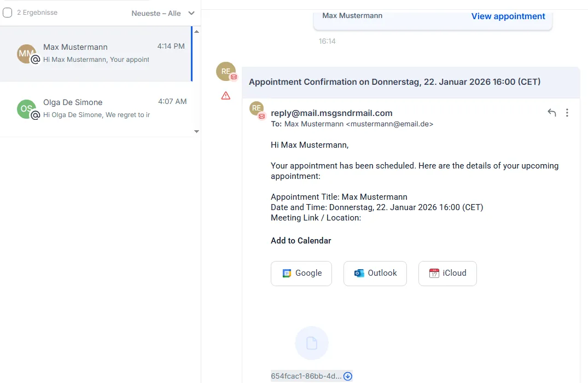This screenshot has height=383, width=588.
Task: Click the Meeting Link / Location line
Action: 316,218
